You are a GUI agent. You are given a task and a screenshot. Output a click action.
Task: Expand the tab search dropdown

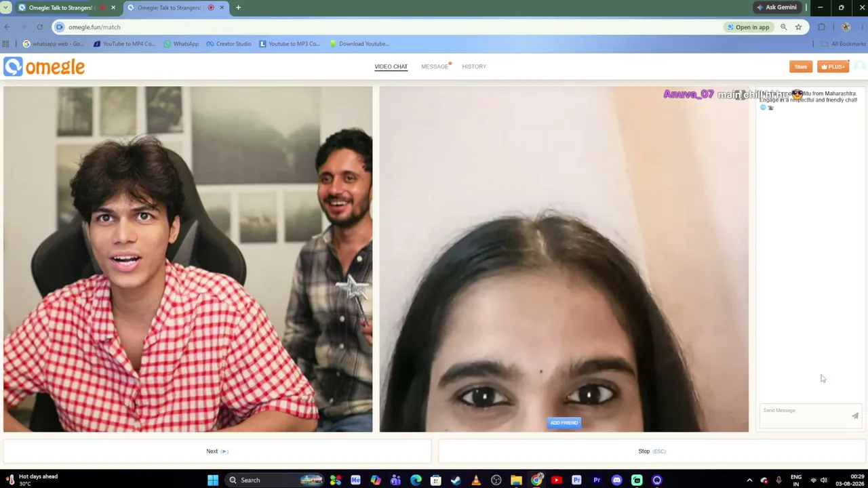pyautogui.click(x=6, y=7)
